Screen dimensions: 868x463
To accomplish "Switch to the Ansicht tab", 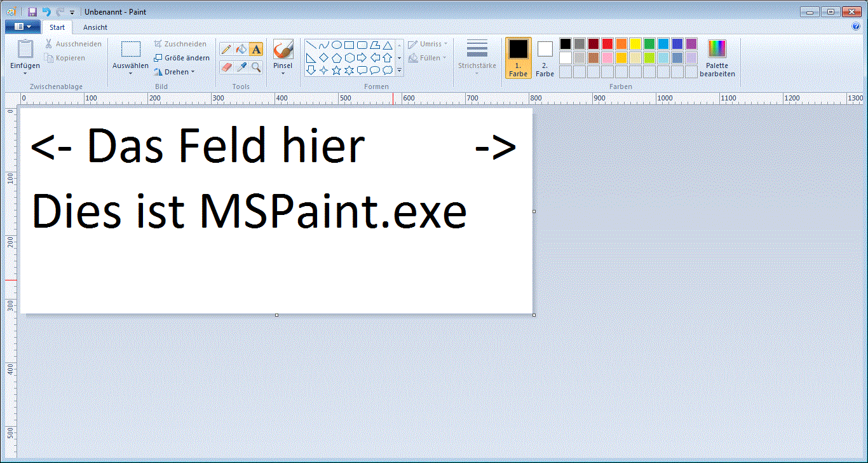I will pos(95,27).
